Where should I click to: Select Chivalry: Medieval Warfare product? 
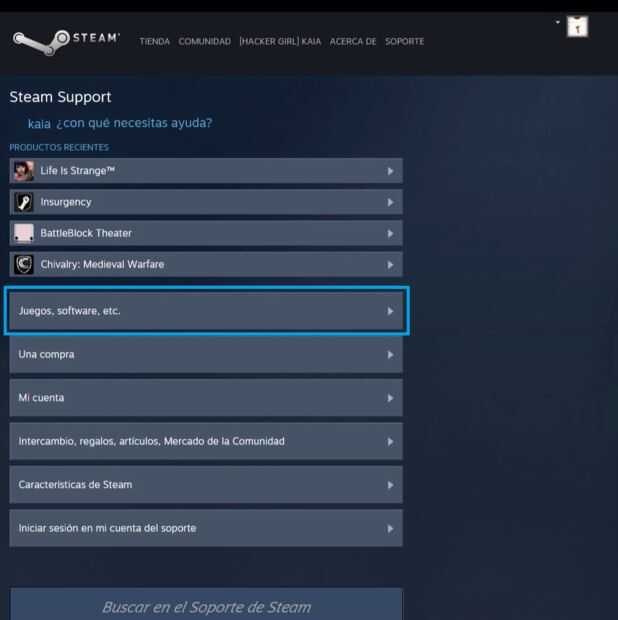pos(206,265)
